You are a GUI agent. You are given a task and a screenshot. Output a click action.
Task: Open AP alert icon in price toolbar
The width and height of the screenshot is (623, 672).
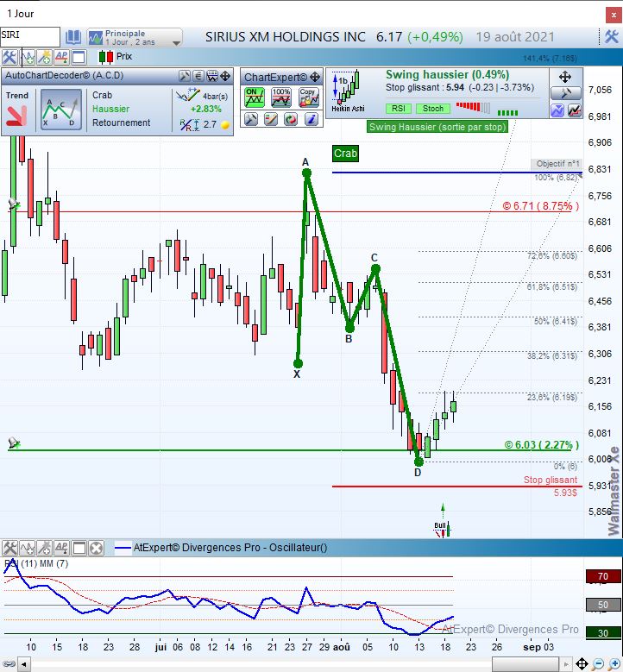61,57
